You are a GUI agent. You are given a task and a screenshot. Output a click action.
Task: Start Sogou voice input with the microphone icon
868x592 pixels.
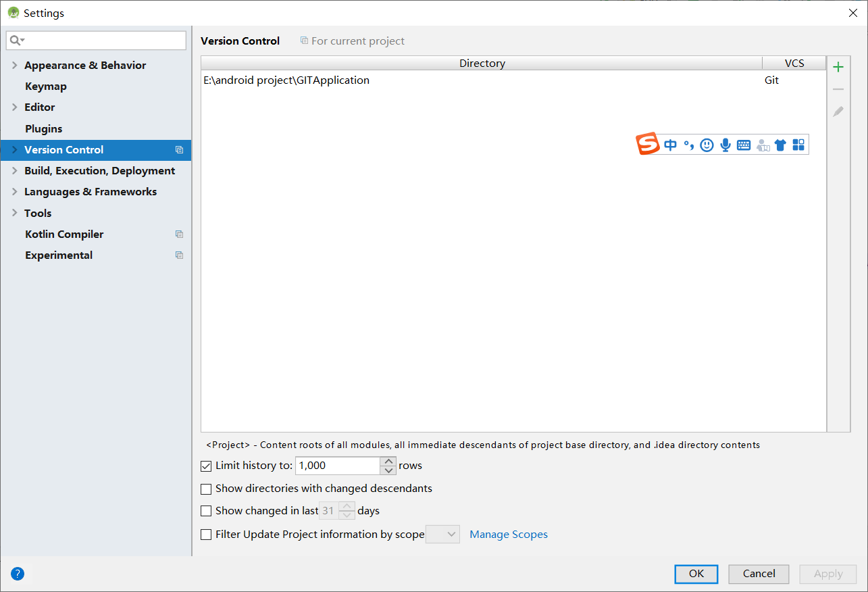pos(725,144)
